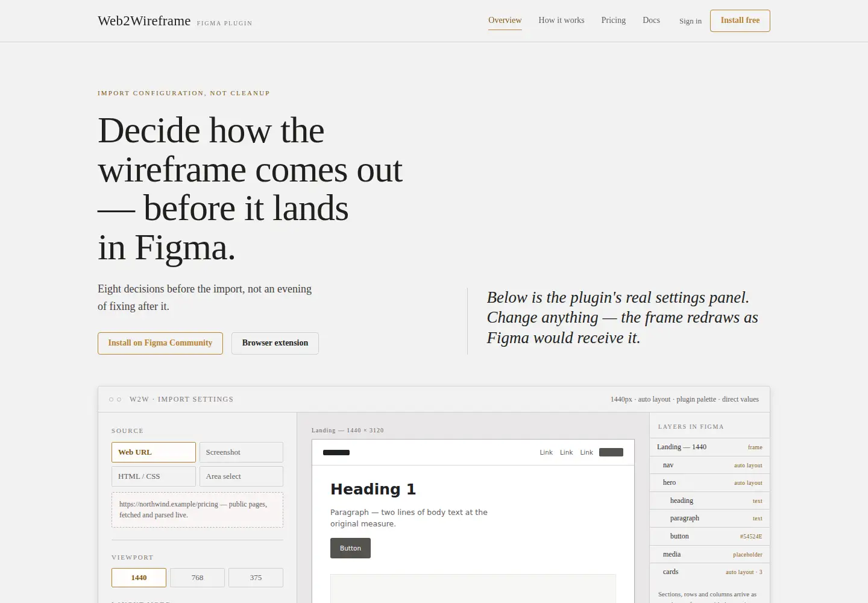Viewport: 868px width, 603px height.
Task: Select the heading layer row
Action: tap(709, 500)
